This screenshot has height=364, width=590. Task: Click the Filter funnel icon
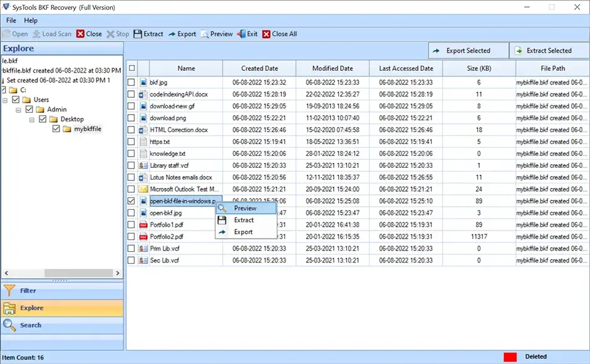pyautogui.click(x=9, y=291)
